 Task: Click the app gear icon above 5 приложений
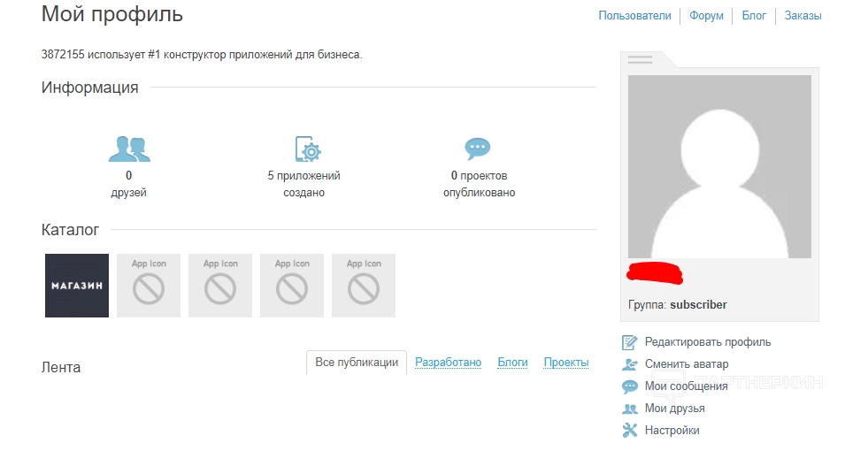(308, 149)
